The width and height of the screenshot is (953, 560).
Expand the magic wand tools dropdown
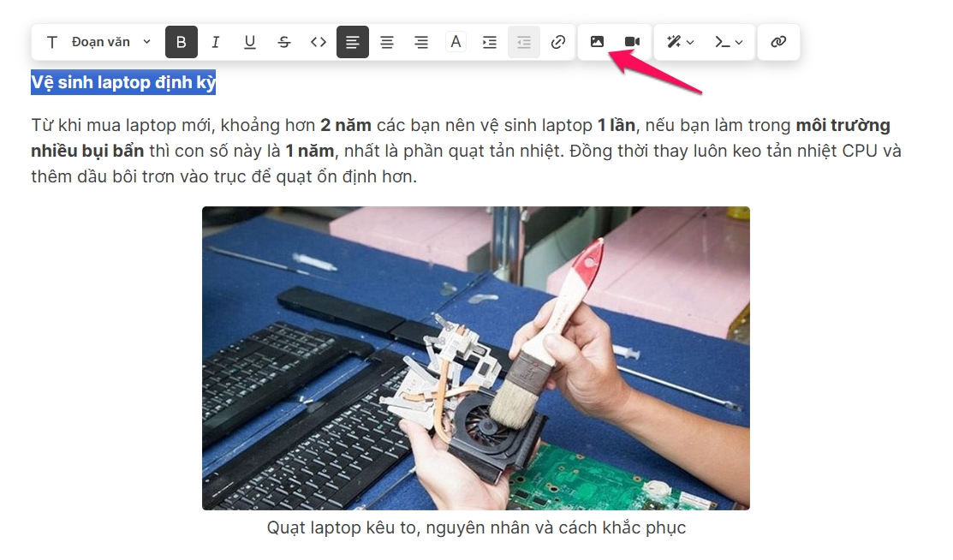[x=681, y=42]
